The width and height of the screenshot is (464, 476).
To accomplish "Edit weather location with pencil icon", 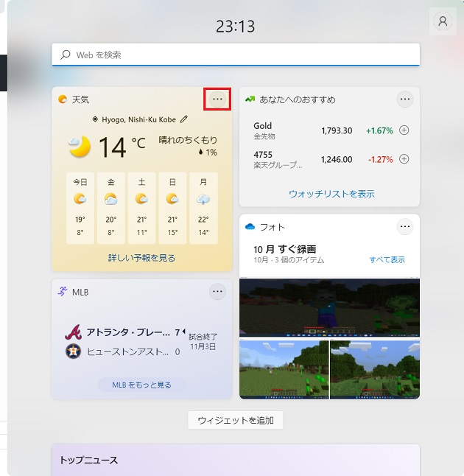I will pyautogui.click(x=184, y=119).
